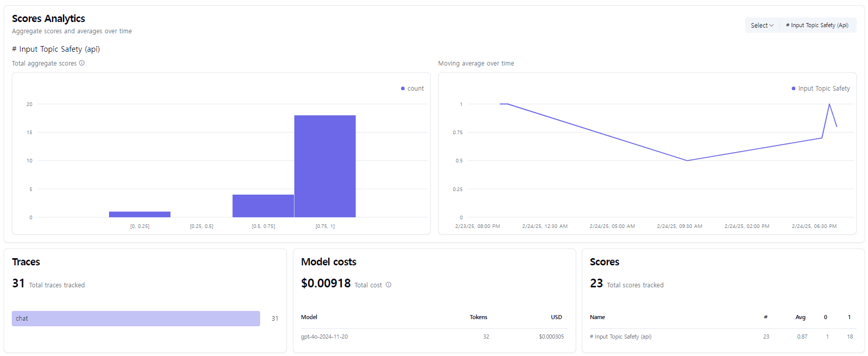Click the Model column header

pos(309,317)
